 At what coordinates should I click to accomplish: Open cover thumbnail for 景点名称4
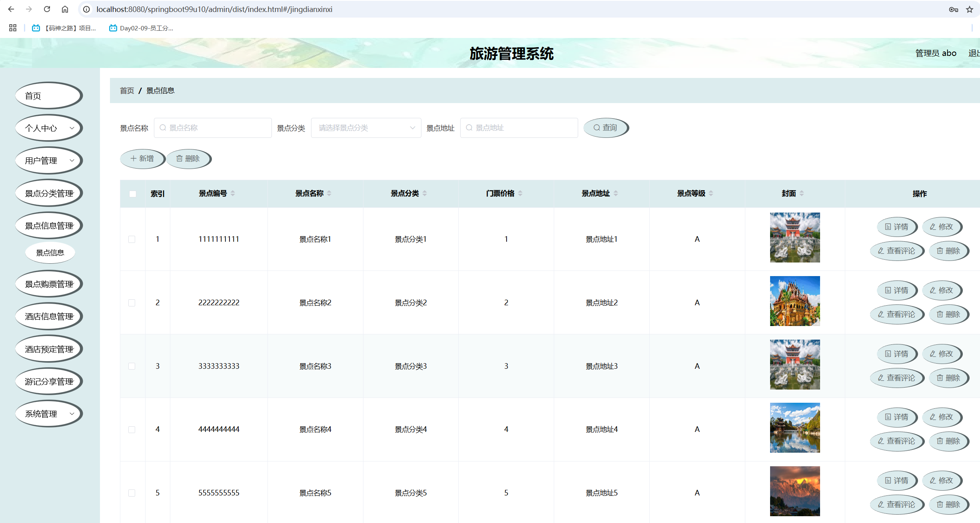tap(795, 428)
